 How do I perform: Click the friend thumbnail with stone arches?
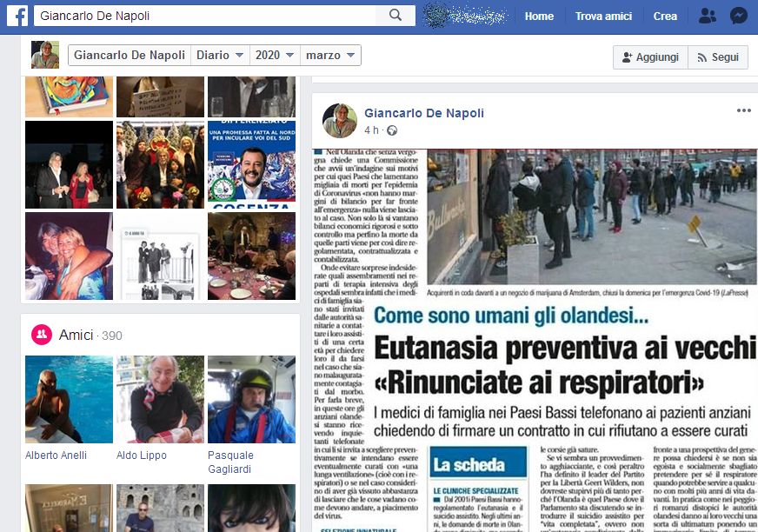coord(161,508)
